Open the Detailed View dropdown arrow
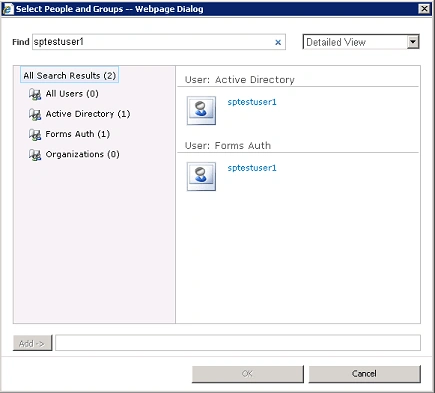The width and height of the screenshot is (435, 393). (x=413, y=42)
